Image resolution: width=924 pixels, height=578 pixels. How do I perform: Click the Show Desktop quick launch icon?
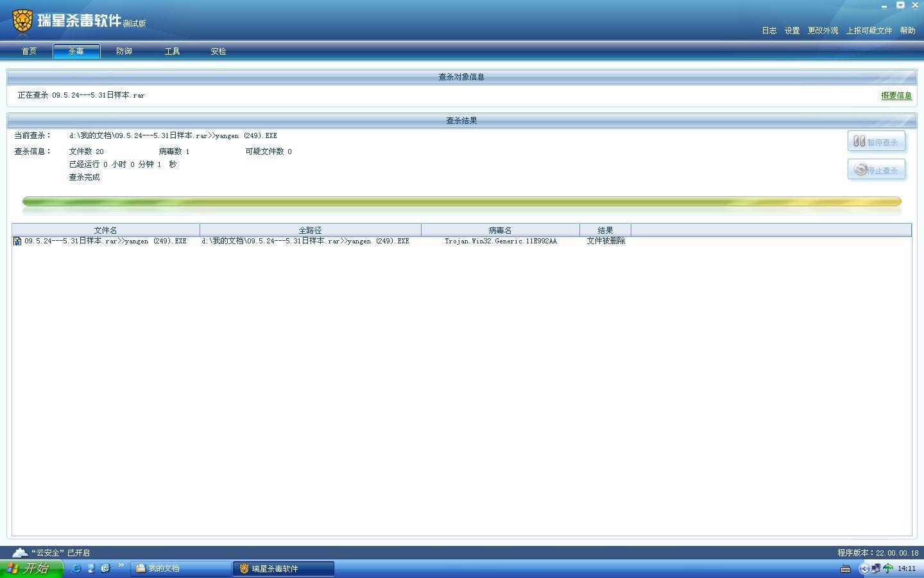[91, 568]
